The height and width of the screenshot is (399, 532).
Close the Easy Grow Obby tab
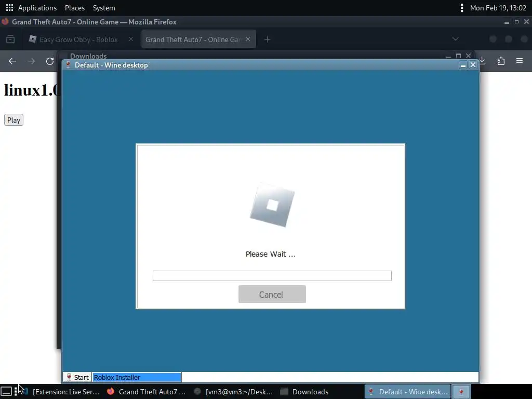point(130,39)
